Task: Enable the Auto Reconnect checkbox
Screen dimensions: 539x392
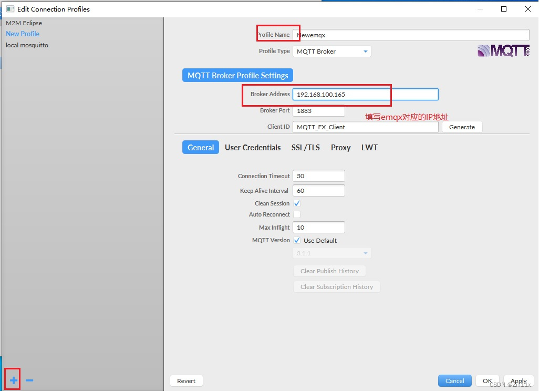Action: (x=297, y=214)
